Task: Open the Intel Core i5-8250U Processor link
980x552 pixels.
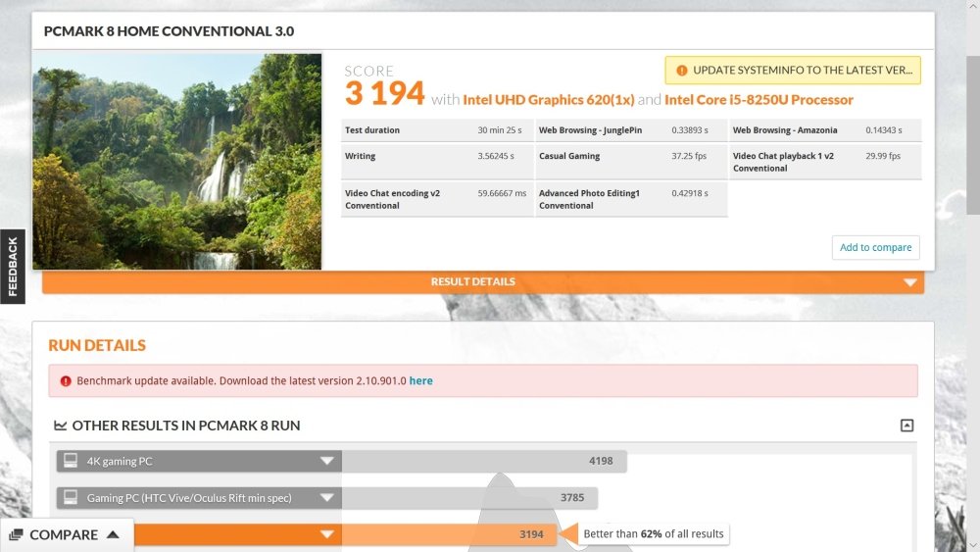Action: 759,100
